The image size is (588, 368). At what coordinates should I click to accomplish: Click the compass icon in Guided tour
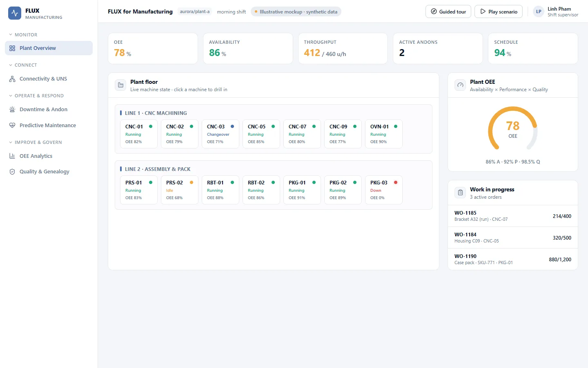coord(434,11)
